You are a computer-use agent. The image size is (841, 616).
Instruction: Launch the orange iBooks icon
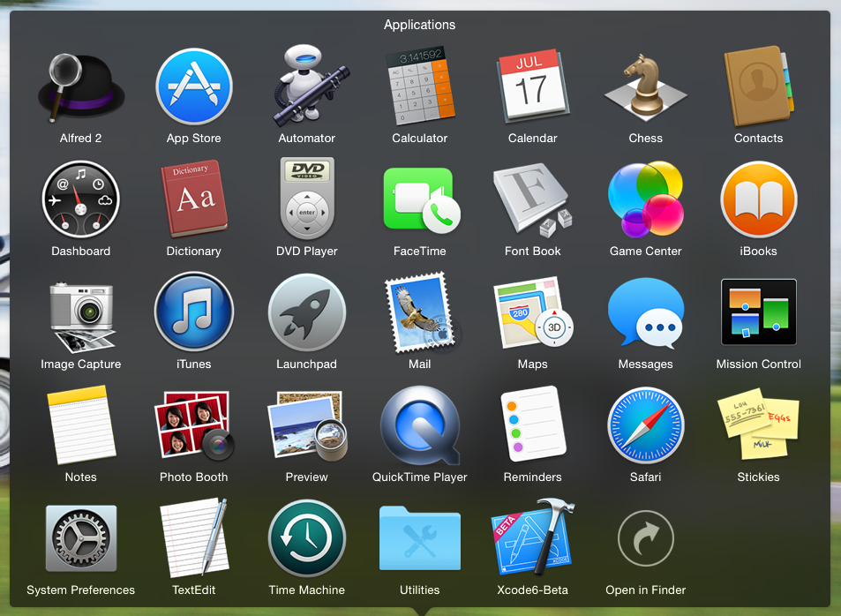coord(758,199)
